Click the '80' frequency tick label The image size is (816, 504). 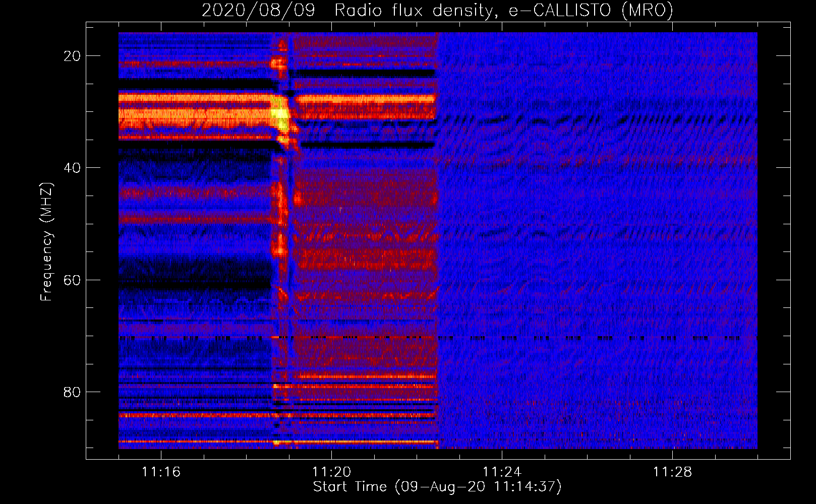click(x=72, y=392)
